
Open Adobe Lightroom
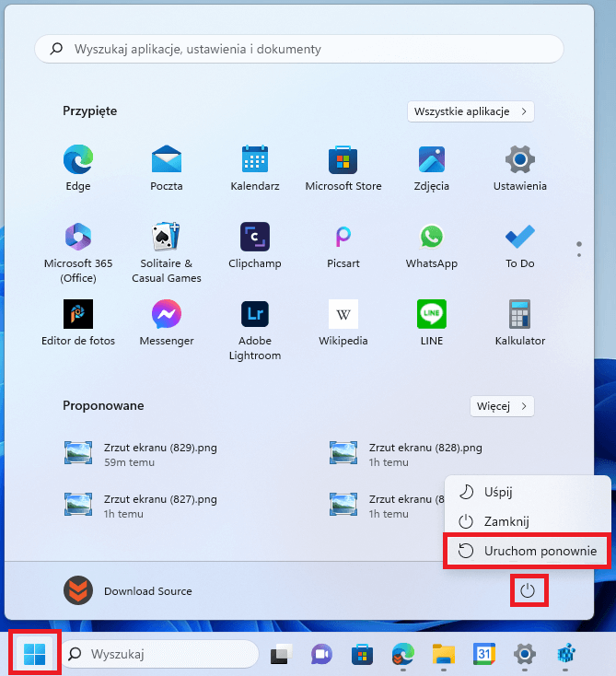(x=255, y=330)
